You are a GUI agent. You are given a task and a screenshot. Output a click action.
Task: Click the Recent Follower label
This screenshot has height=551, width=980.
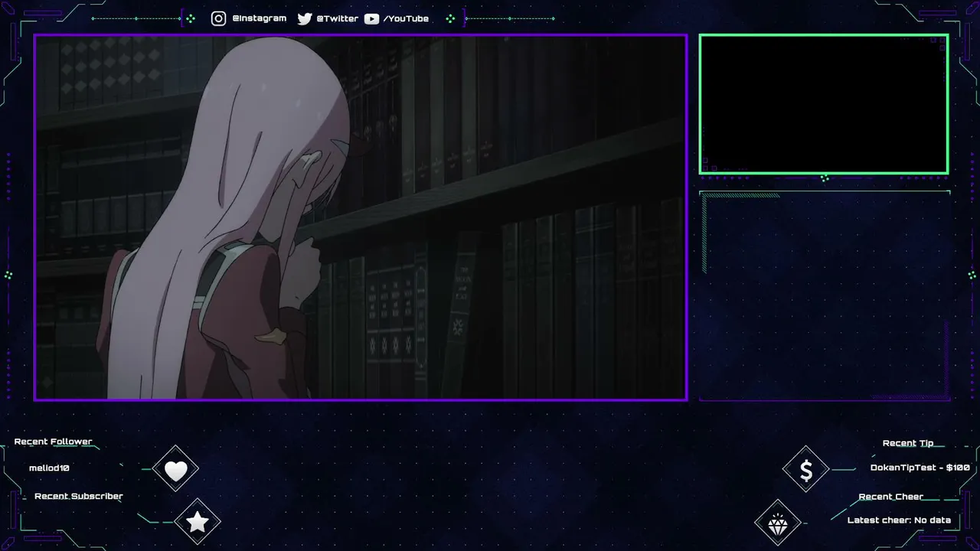coord(53,442)
